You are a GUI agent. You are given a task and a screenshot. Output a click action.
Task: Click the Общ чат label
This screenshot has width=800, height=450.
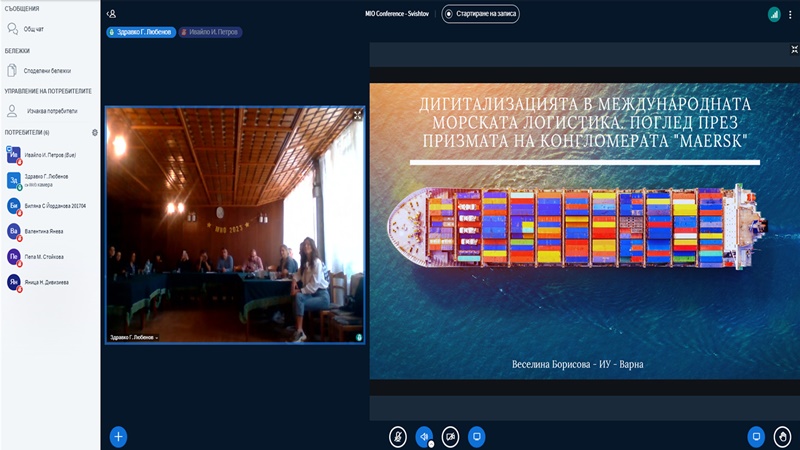coord(34,29)
